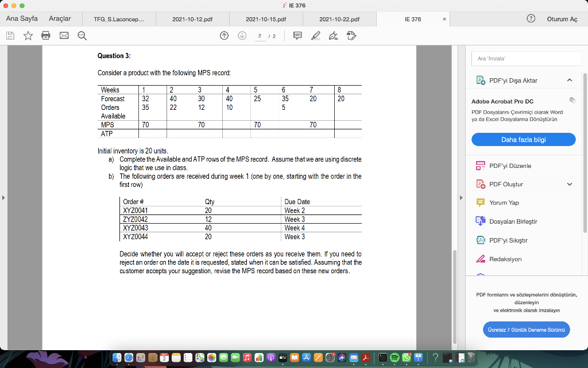The height and width of the screenshot is (368, 588).
Task: Open the Yorum Yap tool label
Action: pyautogui.click(x=504, y=202)
